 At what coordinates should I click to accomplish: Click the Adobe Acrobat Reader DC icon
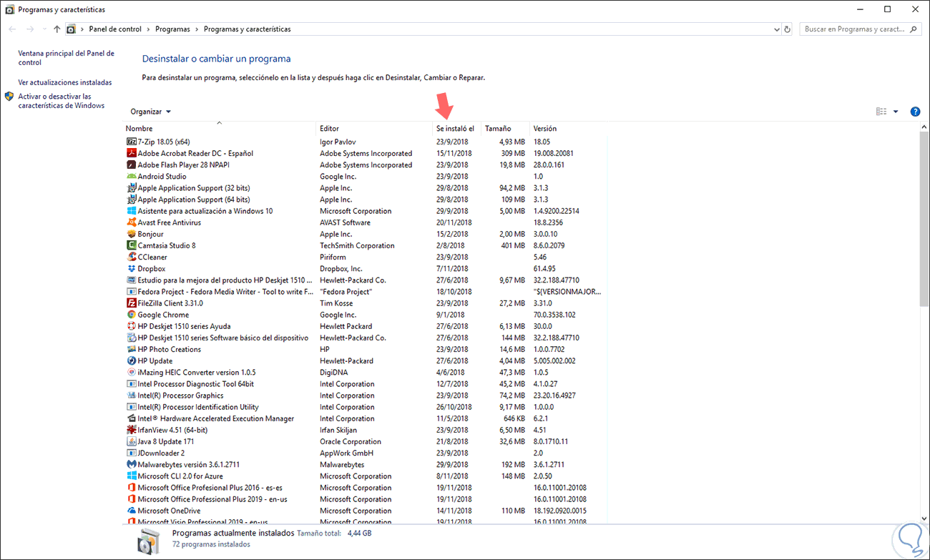(x=132, y=153)
